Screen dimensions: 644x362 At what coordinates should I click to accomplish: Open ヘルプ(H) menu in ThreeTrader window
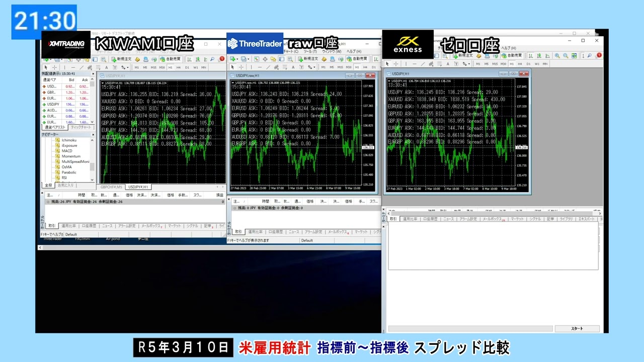[x=351, y=51]
